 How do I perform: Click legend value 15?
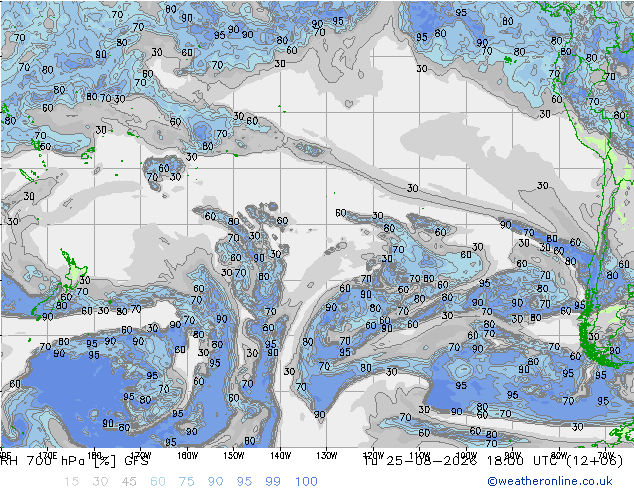tap(72, 481)
